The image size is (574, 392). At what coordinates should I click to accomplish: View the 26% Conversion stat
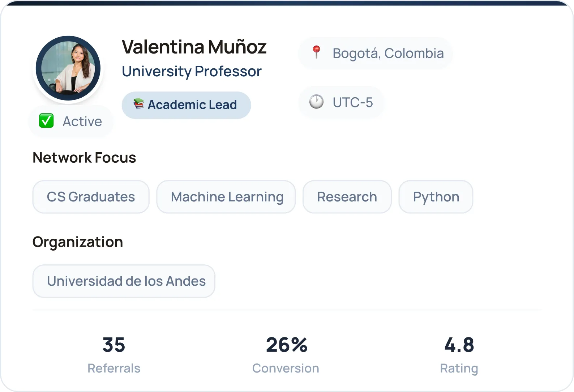(x=286, y=354)
